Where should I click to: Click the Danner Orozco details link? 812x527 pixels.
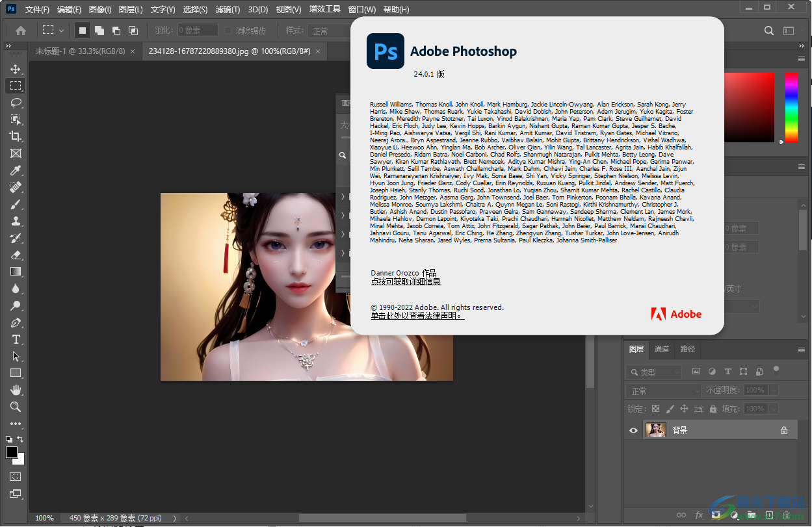[x=405, y=281]
